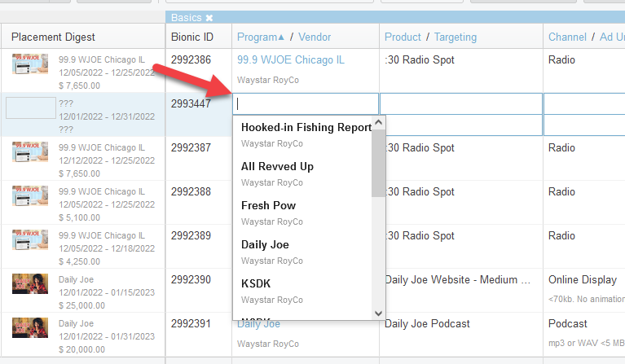
Task: Choose All Revved Up option
Action: 277,166
